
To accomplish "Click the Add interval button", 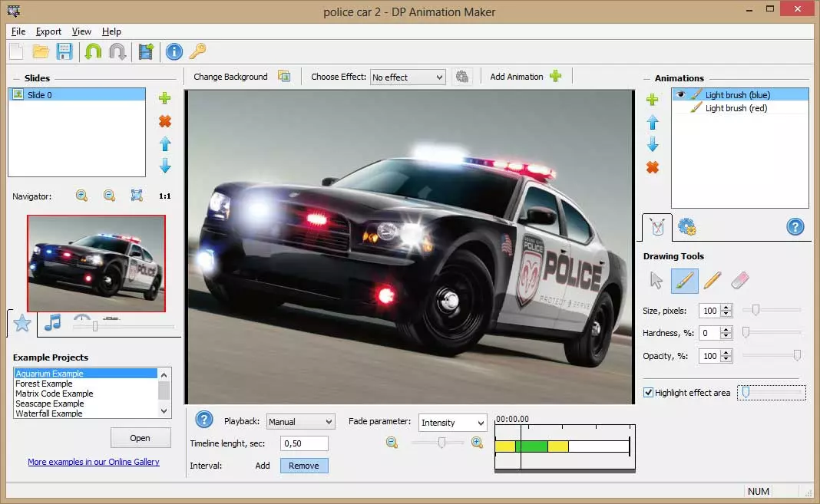I will pyautogui.click(x=263, y=466).
